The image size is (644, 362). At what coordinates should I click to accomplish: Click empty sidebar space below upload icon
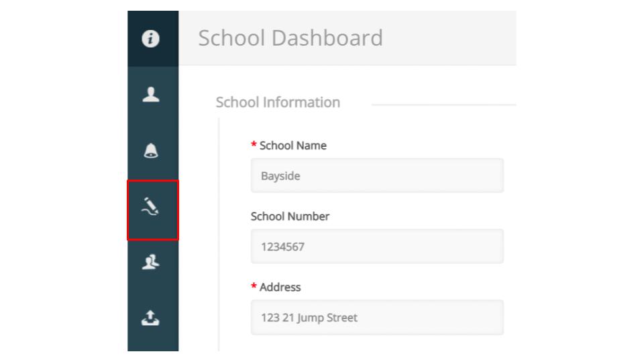pos(152,342)
